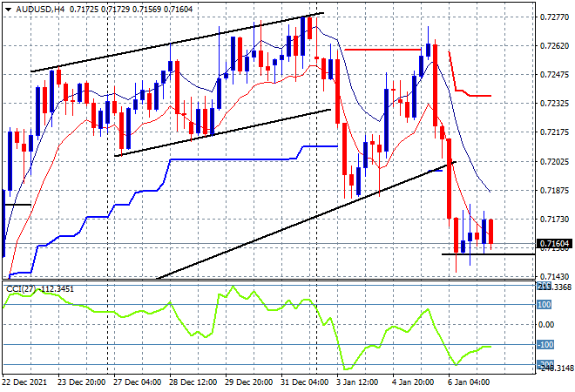Click the CCI -100 level label
This screenshot has width=575, height=392.
[545, 345]
